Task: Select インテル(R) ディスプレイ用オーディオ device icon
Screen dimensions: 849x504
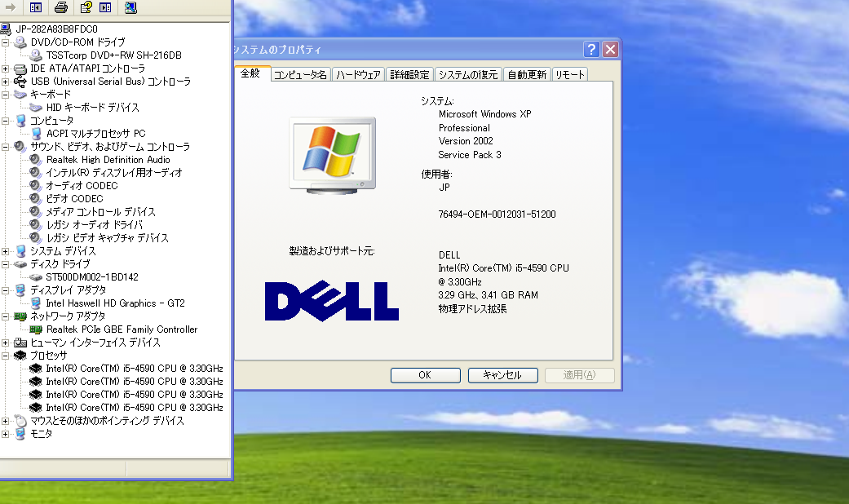Action: point(36,173)
